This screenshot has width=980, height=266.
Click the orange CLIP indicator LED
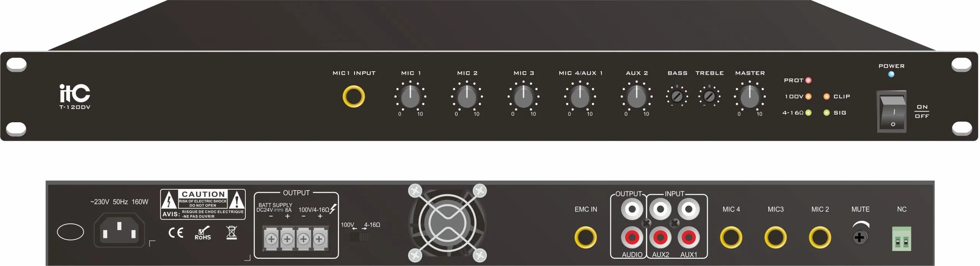pos(826,97)
